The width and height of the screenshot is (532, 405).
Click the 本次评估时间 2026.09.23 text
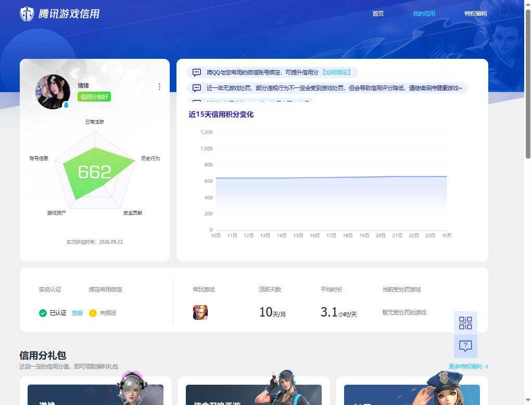coord(94,242)
